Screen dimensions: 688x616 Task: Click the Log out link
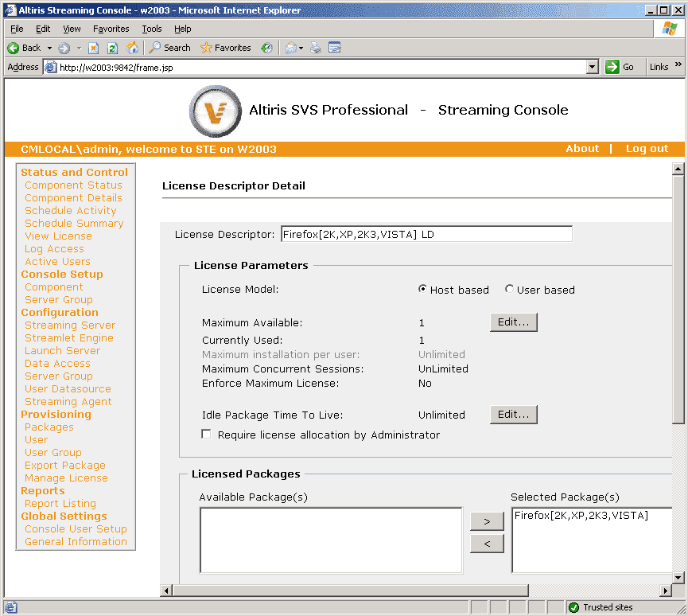[x=646, y=148]
